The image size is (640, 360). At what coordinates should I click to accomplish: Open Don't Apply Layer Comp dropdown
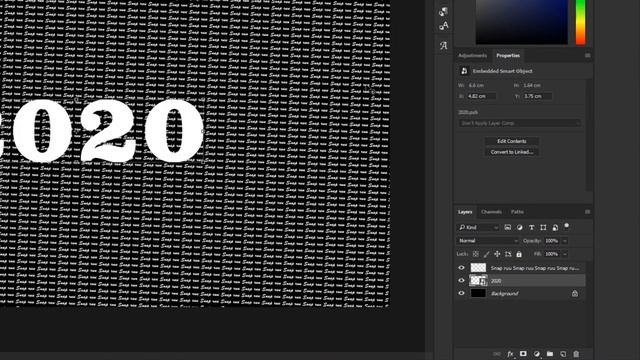[x=520, y=123]
